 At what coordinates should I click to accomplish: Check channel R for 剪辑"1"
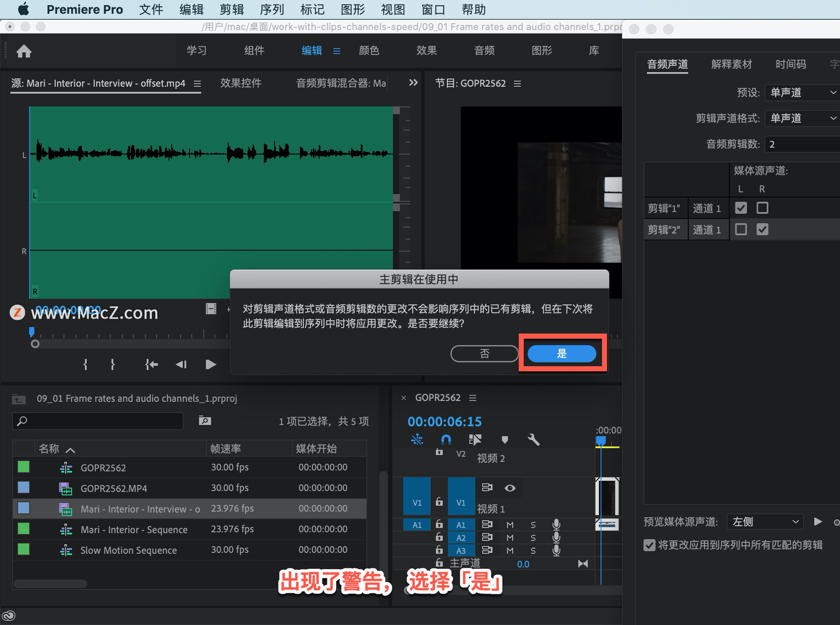[x=763, y=208]
